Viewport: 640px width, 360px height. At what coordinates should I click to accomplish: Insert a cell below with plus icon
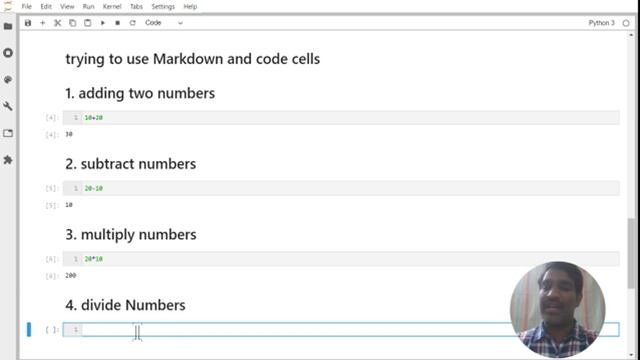tap(42, 23)
